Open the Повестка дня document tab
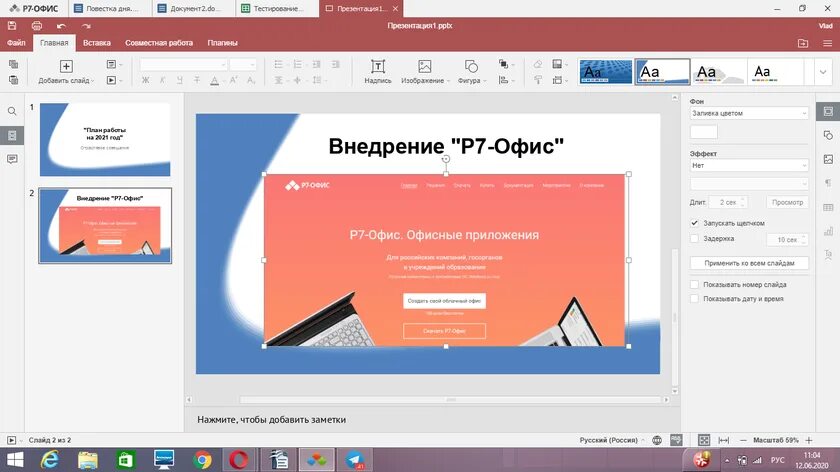 point(110,9)
